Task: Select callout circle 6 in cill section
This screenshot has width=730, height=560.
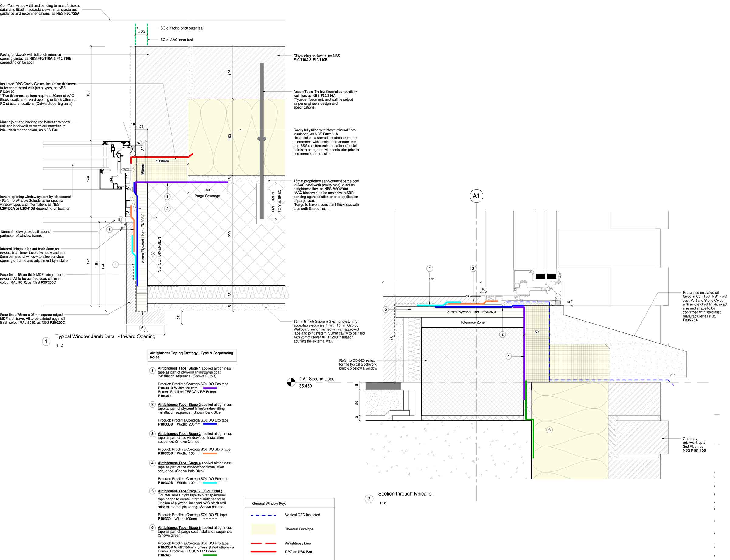Action: pos(549,430)
